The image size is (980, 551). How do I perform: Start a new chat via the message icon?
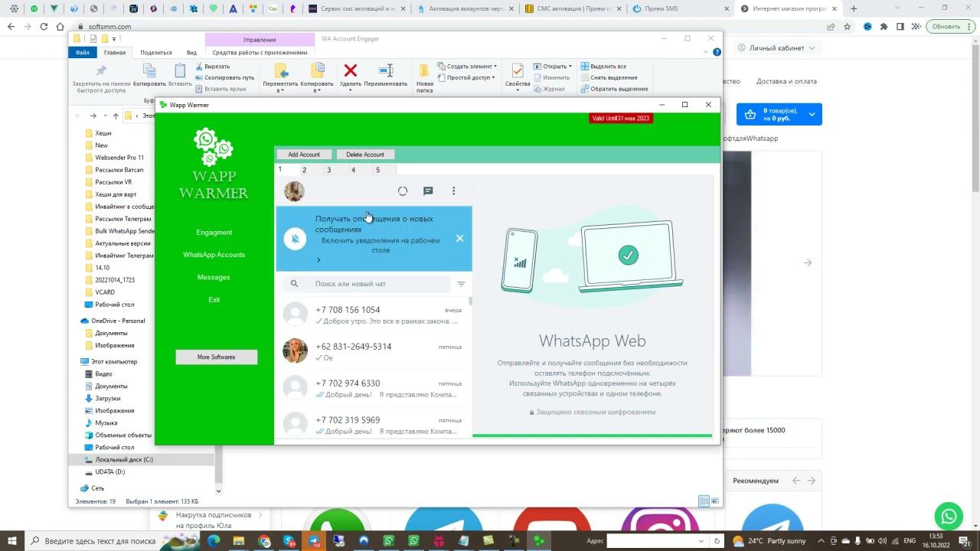point(428,191)
